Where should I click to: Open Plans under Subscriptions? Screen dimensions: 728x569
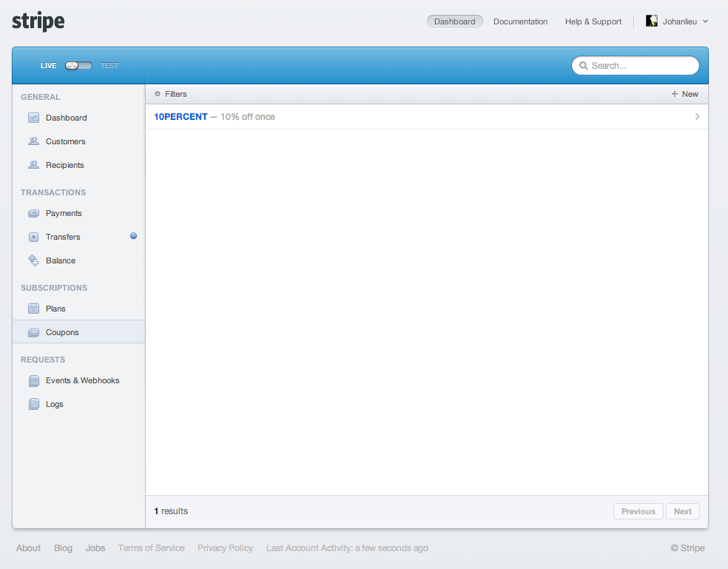point(55,309)
